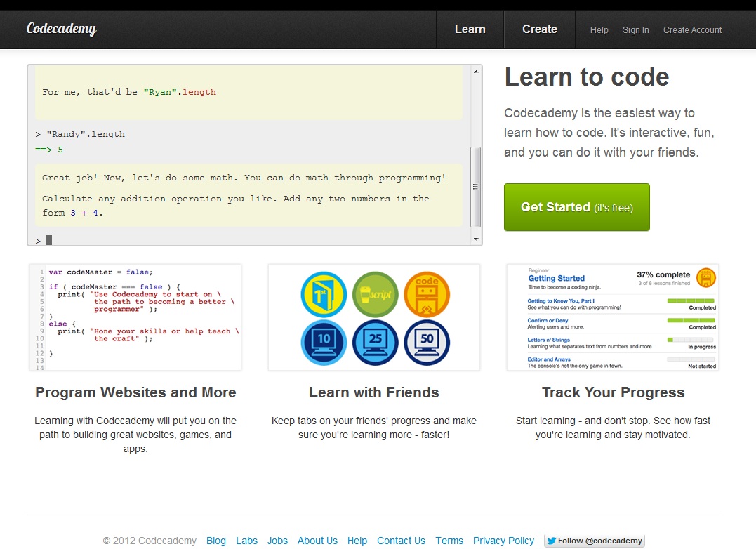Image resolution: width=756 pixels, height=549 pixels.
Task: Click the code sample thumbnail image
Action: [135, 317]
